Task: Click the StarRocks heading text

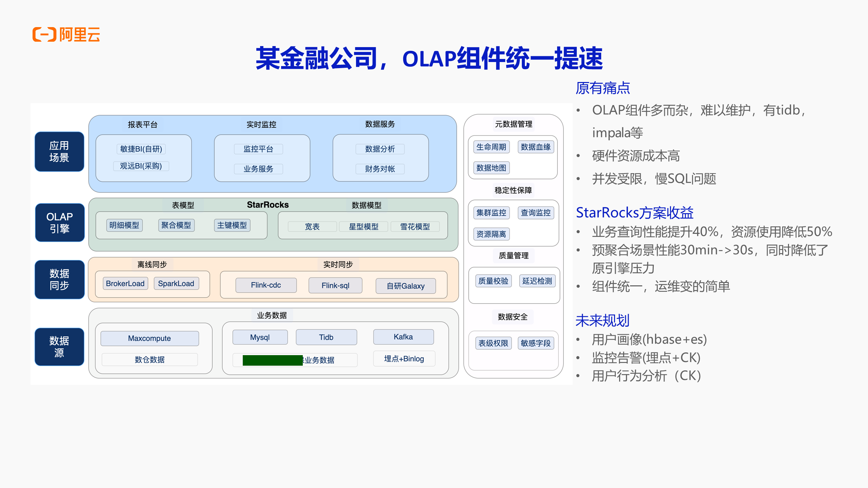Action: 268,205
